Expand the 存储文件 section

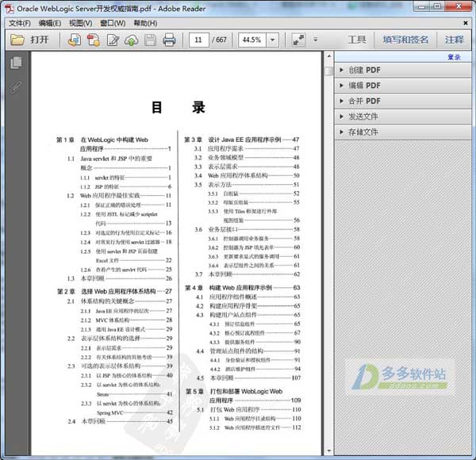pyautogui.click(x=403, y=132)
